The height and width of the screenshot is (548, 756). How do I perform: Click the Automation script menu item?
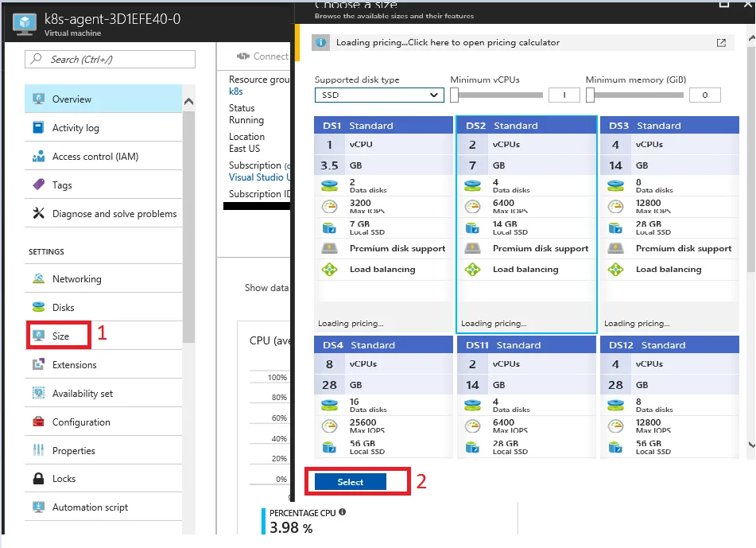click(103, 507)
